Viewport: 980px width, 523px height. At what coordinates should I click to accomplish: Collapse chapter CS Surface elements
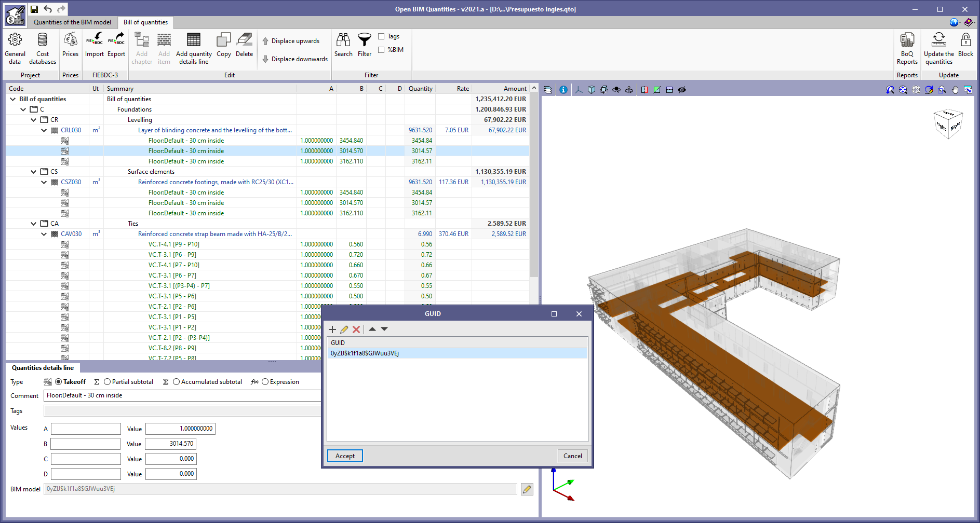[x=34, y=172]
